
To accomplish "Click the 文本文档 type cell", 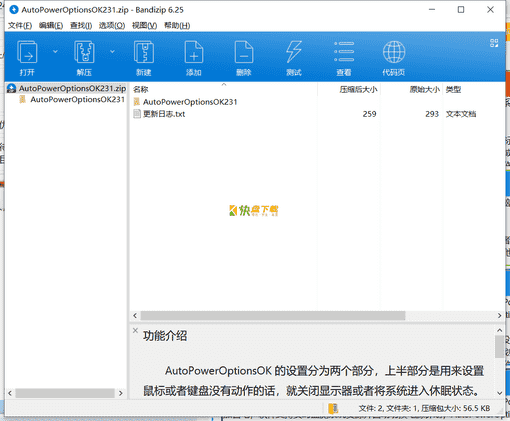I will (461, 114).
